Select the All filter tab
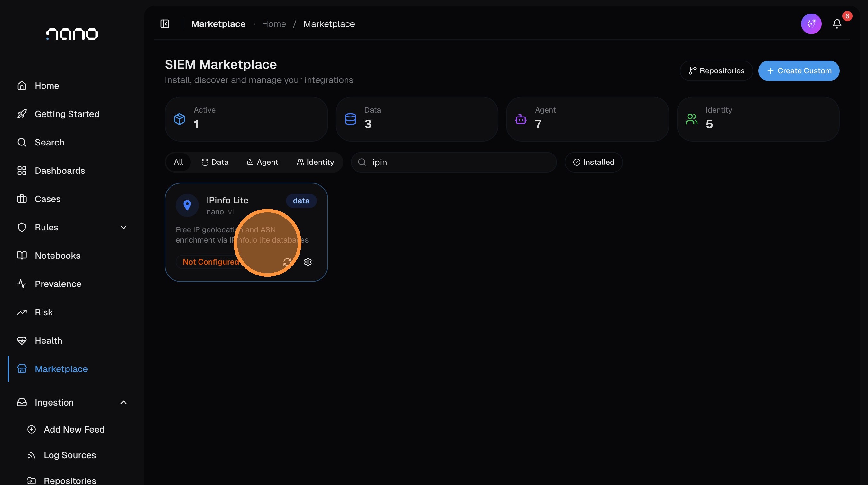 tap(178, 162)
